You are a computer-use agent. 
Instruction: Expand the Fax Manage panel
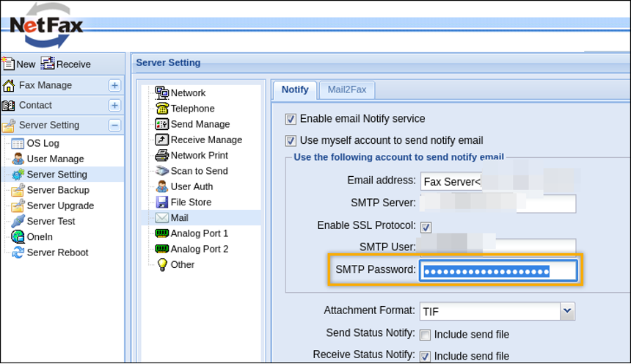click(x=114, y=85)
